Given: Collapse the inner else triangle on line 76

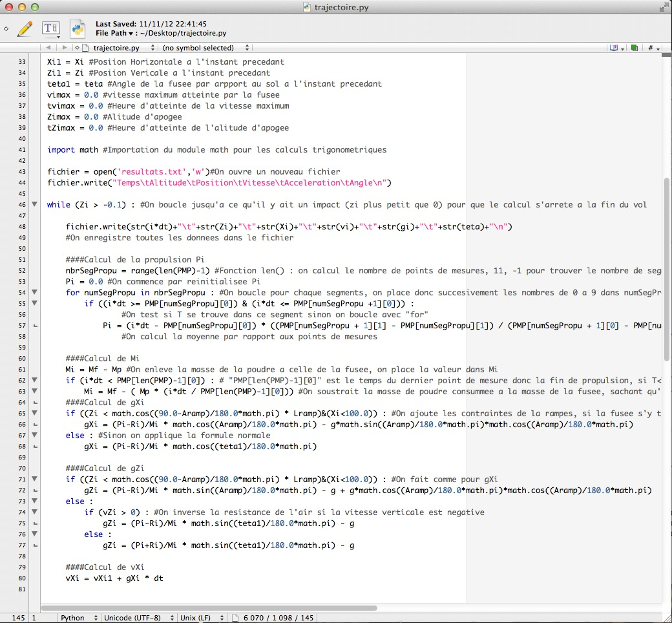Looking at the screenshot, I should 35,534.
